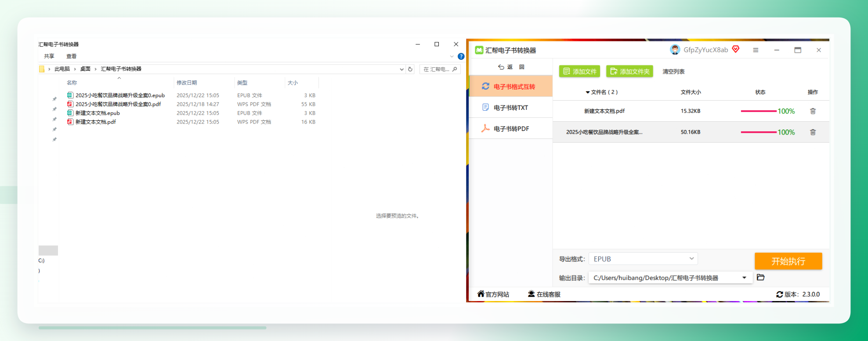Refresh the Explorer folder view
This screenshot has height=341, width=868.
pyautogui.click(x=410, y=69)
